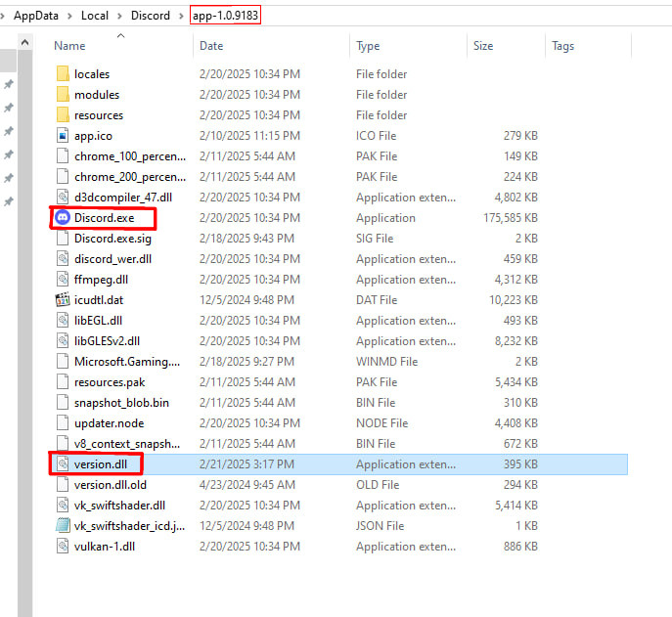672x617 pixels.
Task: Click the SIG File type cell
Action: pos(375,239)
